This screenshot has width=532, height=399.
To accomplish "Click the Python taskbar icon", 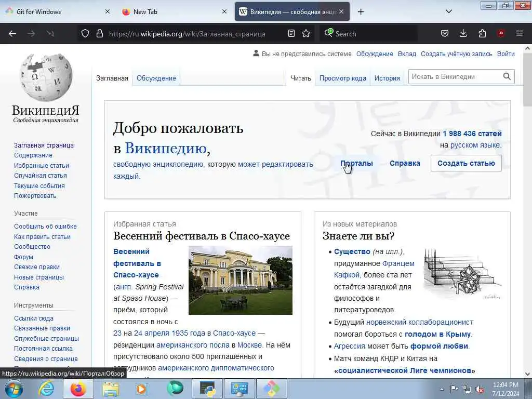I will [x=208, y=389].
